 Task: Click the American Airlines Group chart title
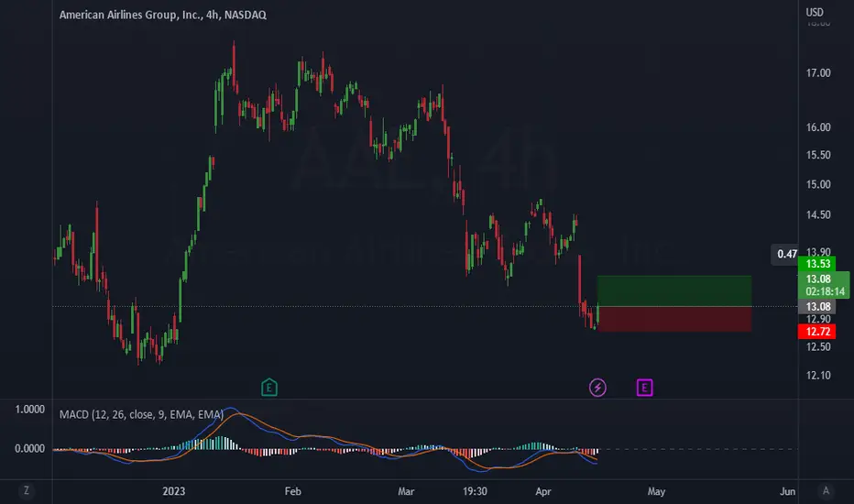click(162, 15)
